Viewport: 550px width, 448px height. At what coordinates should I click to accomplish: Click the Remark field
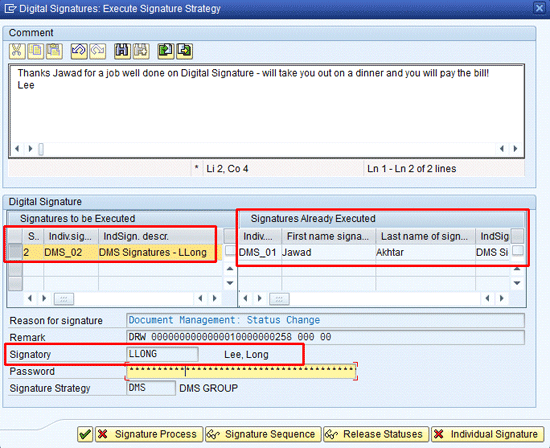(325, 337)
